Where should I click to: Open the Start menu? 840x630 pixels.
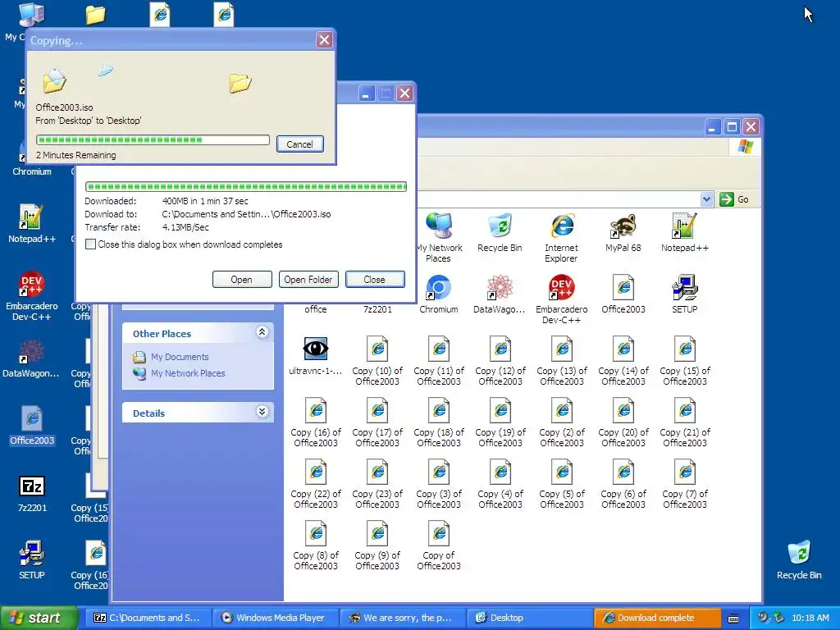point(38,618)
